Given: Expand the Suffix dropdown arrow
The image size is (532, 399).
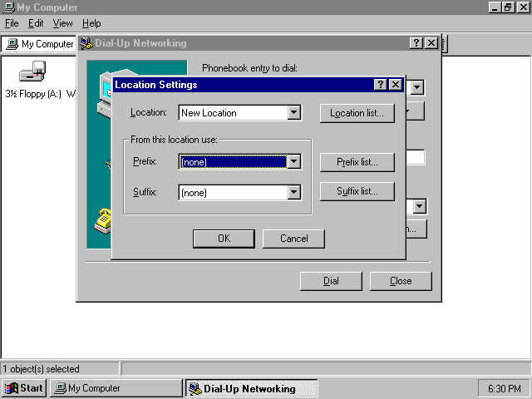Looking at the screenshot, I should tap(293, 192).
